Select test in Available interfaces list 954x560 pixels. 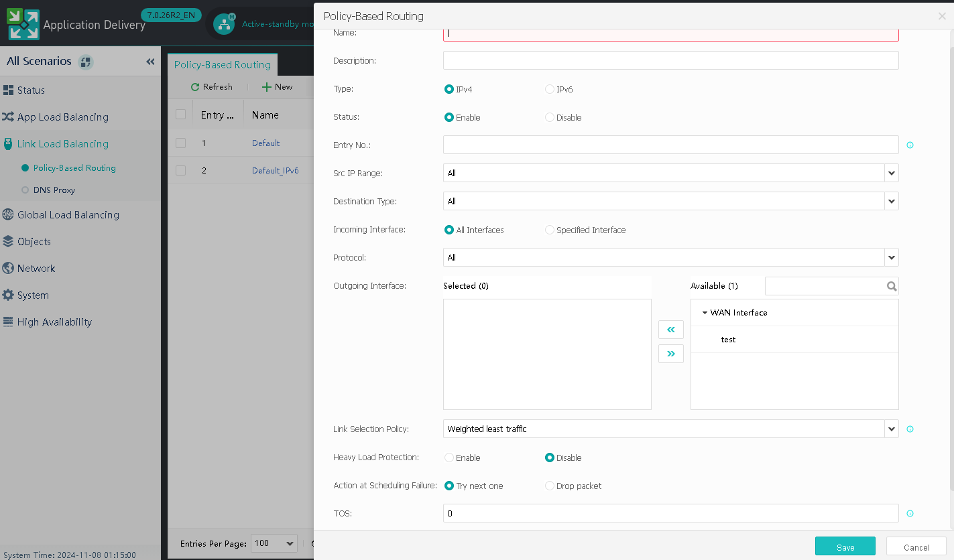coord(728,340)
